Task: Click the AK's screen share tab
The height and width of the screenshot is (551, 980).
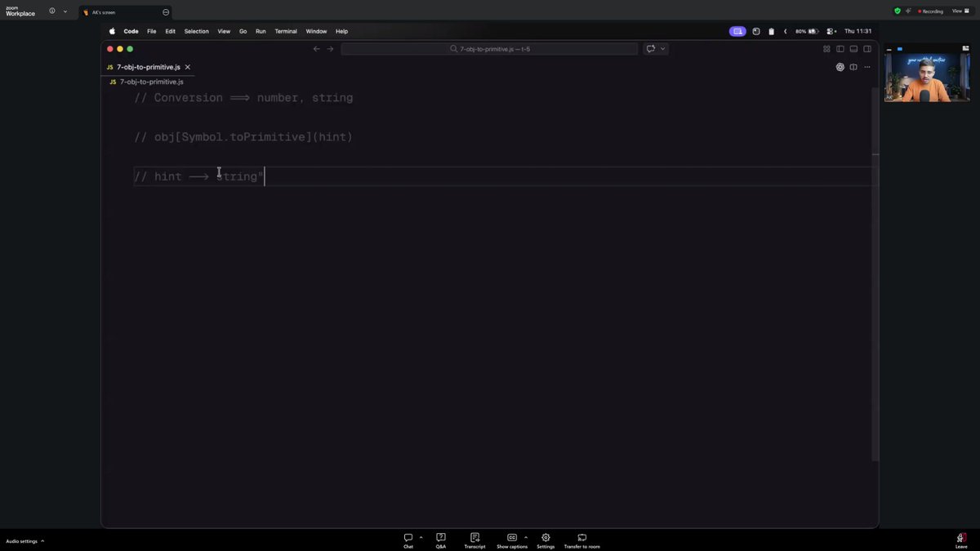Action: (x=126, y=12)
